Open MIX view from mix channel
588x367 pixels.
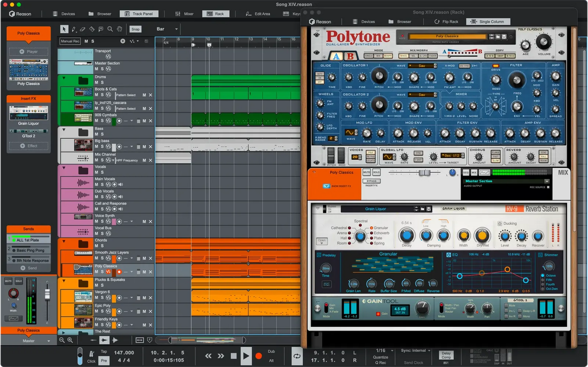474,173
